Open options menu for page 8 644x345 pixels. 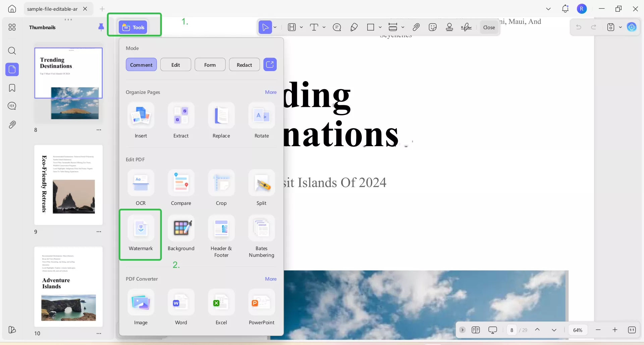(99, 130)
